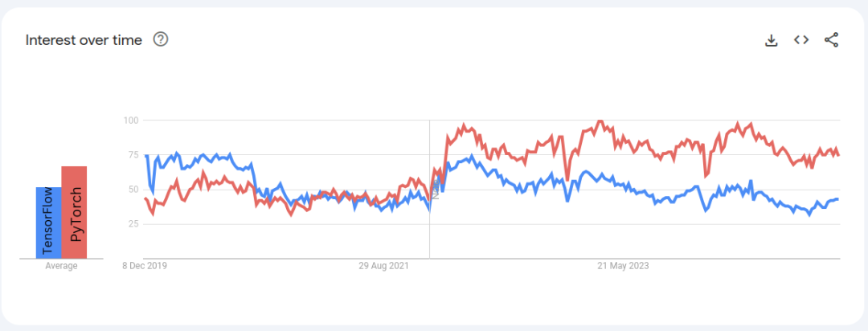The height and width of the screenshot is (331, 868).
Task: Click the leftmost start of the blue TensorFlow line
Action: pos(145,156)
